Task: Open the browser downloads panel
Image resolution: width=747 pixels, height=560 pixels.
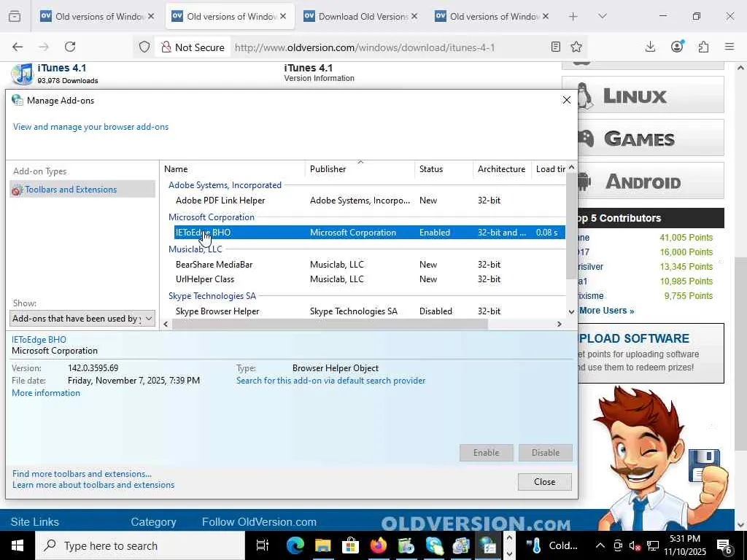Action: pos(650,47)
